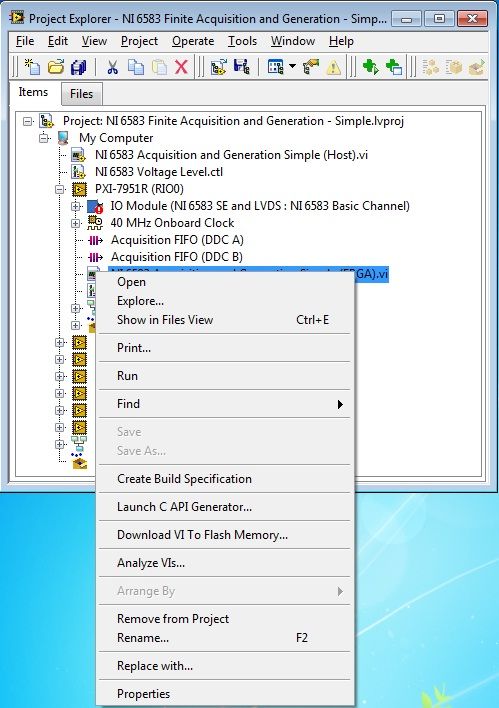Screen dimensions: 499x708
Task: Open the Help menu
Action: (x=341, y=41)
